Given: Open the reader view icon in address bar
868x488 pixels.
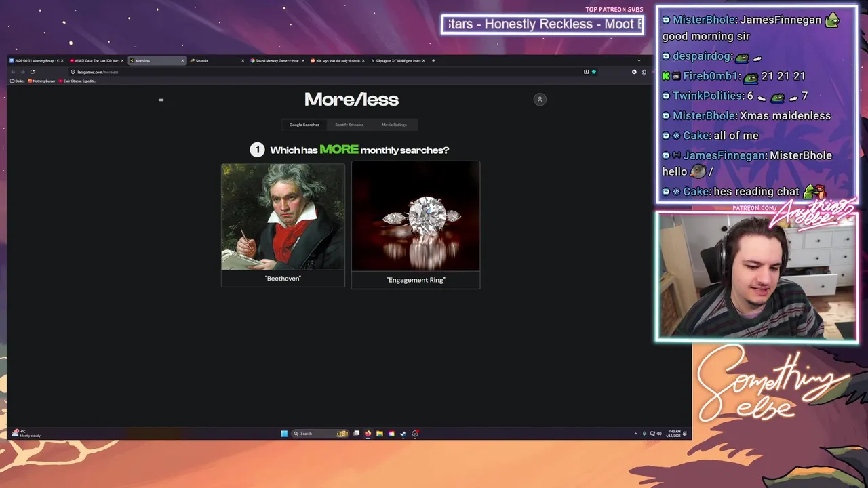Looking at the screenshot, I should [586, 72].
